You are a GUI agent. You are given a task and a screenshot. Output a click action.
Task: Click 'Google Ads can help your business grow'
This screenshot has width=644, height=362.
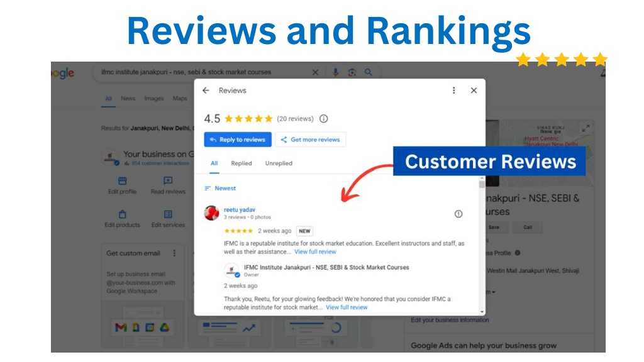484,346
